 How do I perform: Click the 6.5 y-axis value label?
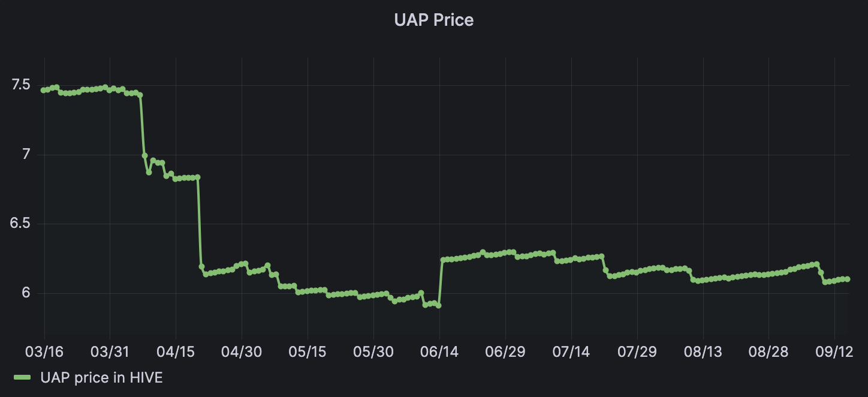click(x=21, y=224)
